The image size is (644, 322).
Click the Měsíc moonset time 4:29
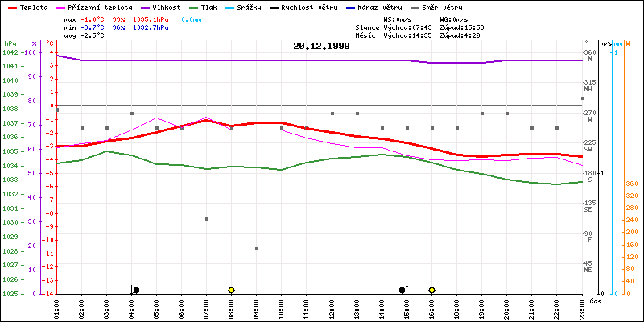coord(469,35)
